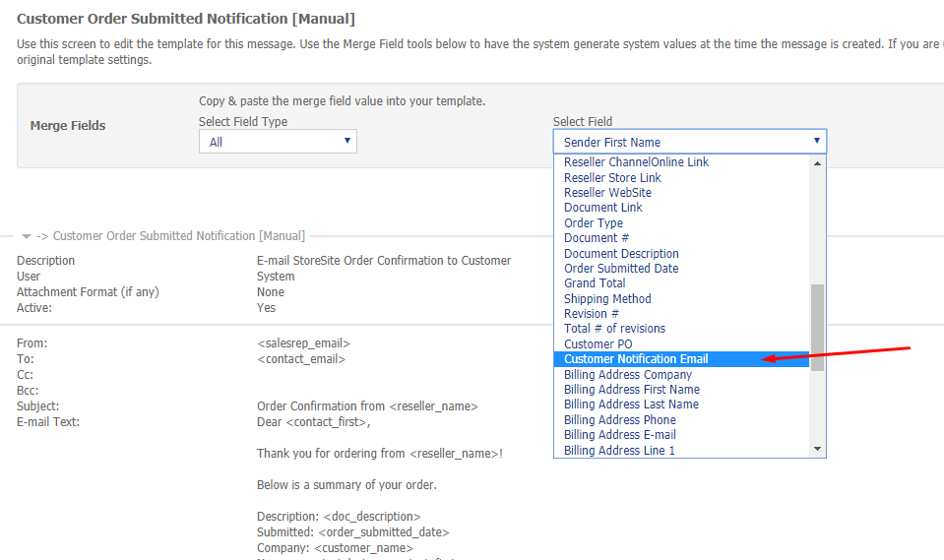Image resolution: width=944 pixels, height=560 pixels.
Task: Choose Reseller ChannelOnline Link from list
Action: pos(636,162)
